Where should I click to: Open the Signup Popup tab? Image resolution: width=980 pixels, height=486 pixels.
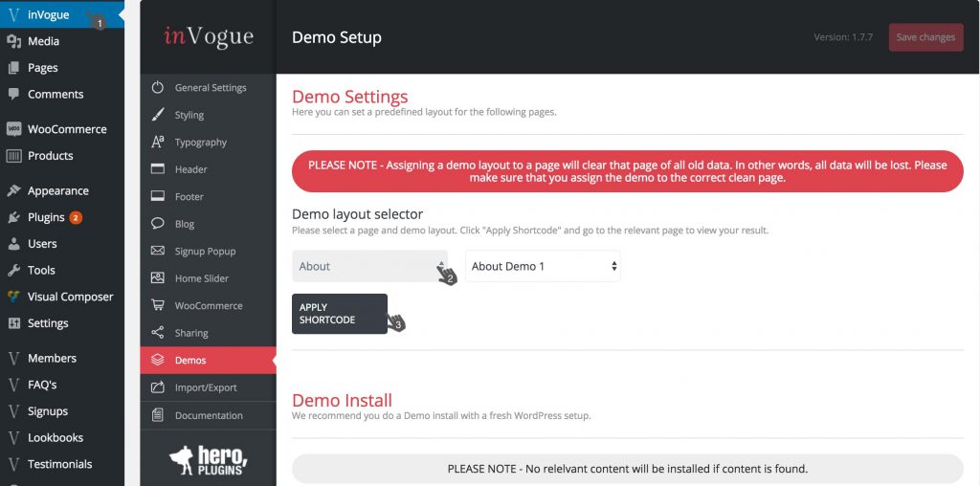pyautogui.click(x=208, y=251)
